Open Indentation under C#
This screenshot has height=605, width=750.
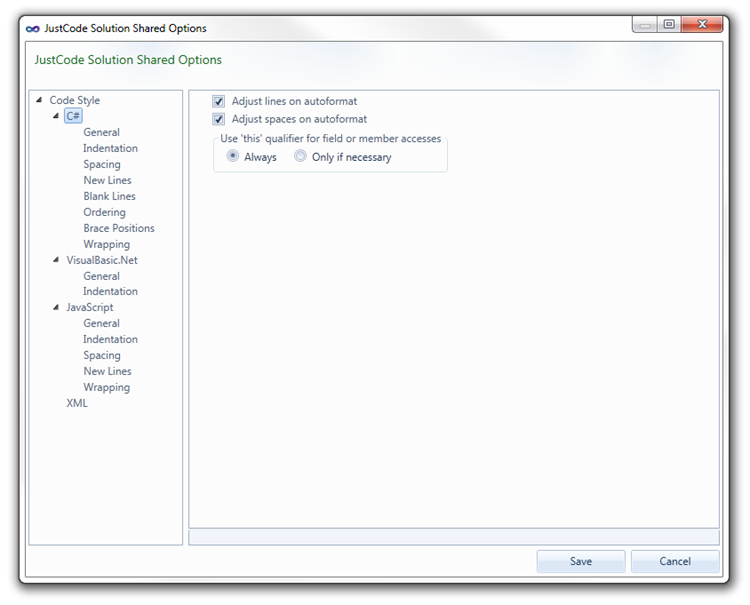pyautogui.click(x=110, y=148)
